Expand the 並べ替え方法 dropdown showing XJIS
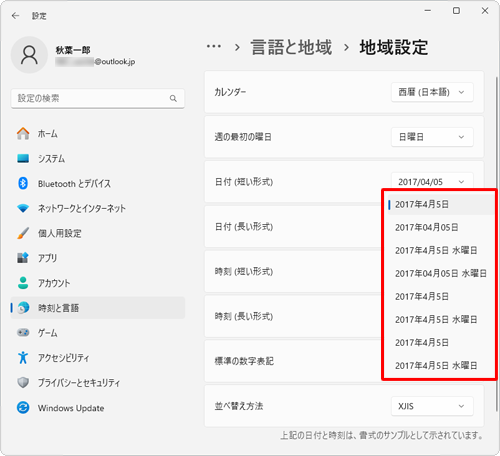The image size is (500, 456). click(x=432, y=406)
